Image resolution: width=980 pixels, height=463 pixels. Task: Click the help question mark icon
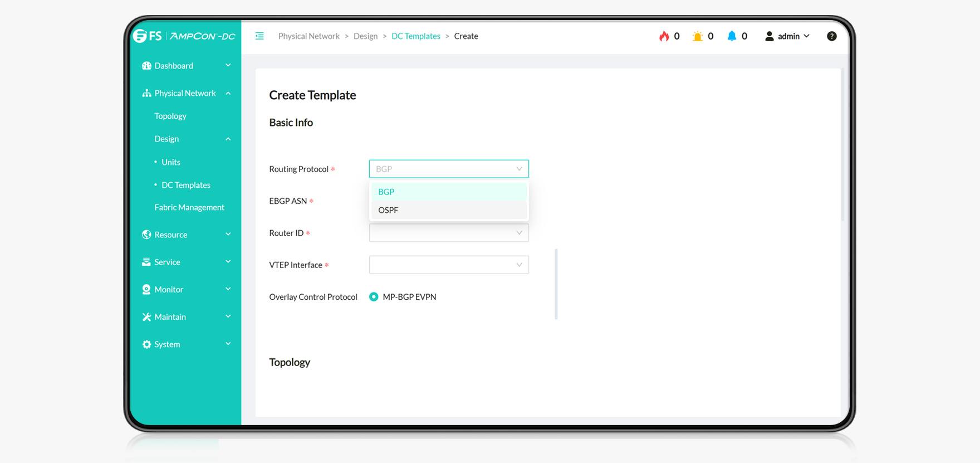pos(831,36)
